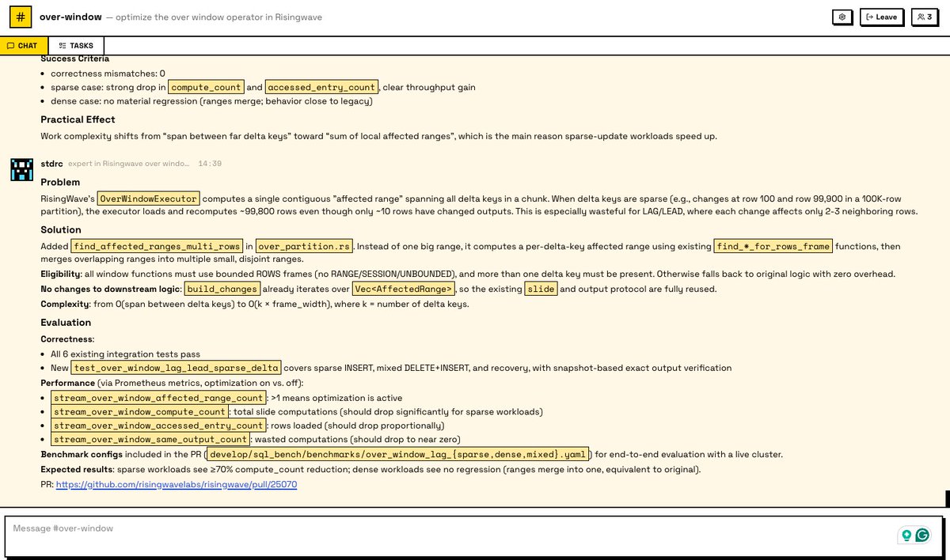This screenshot has width=950, height=560.
Task: Click the 'Eligibility' paragraph label
Action: (x=60, y=274)
